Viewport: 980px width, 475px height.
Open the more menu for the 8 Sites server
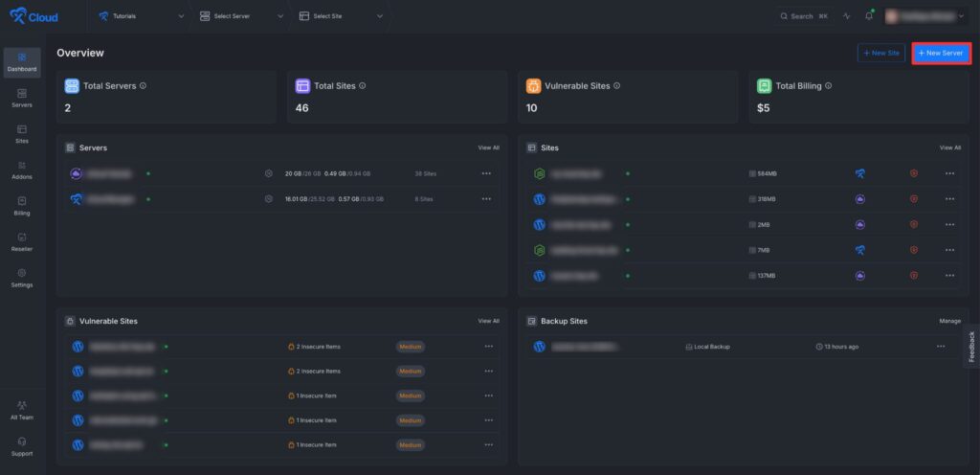tap(487, 199)
